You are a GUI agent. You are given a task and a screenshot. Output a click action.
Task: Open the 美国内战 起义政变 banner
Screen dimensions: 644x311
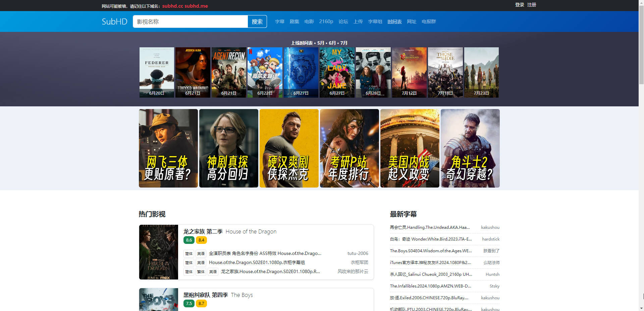coord(410,148)
